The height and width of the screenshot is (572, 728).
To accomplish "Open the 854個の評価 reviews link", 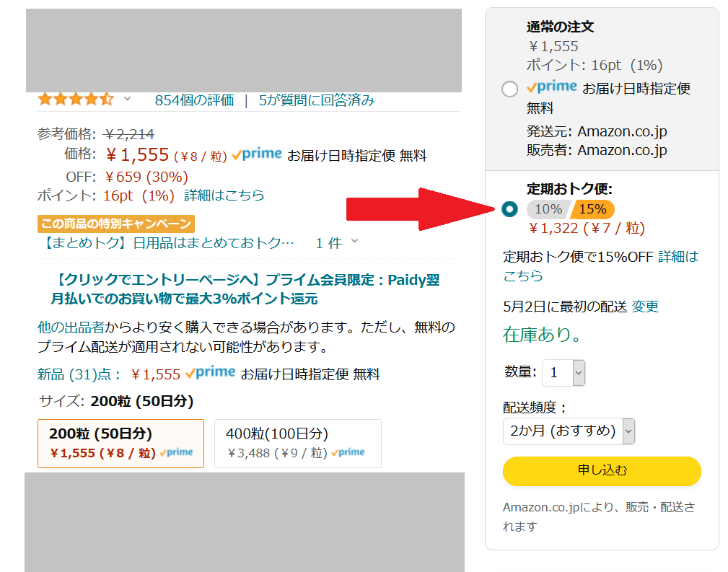I will (x=194, y=100).
